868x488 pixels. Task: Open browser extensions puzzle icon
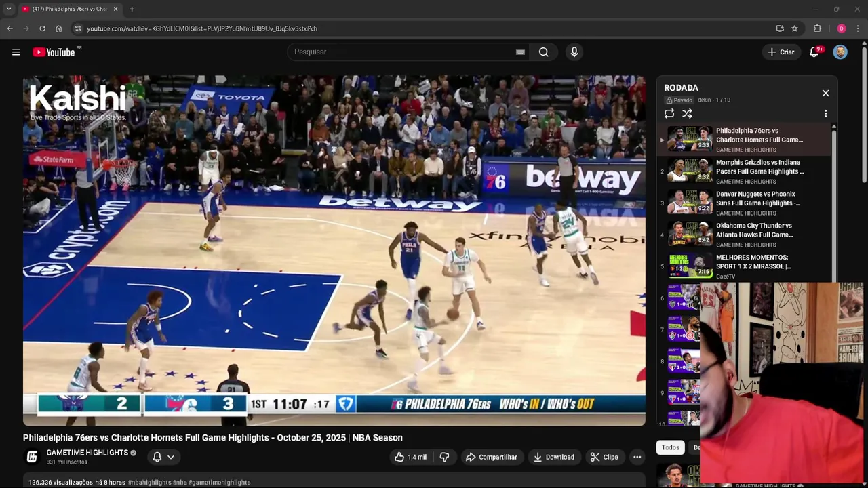(817, 28)
